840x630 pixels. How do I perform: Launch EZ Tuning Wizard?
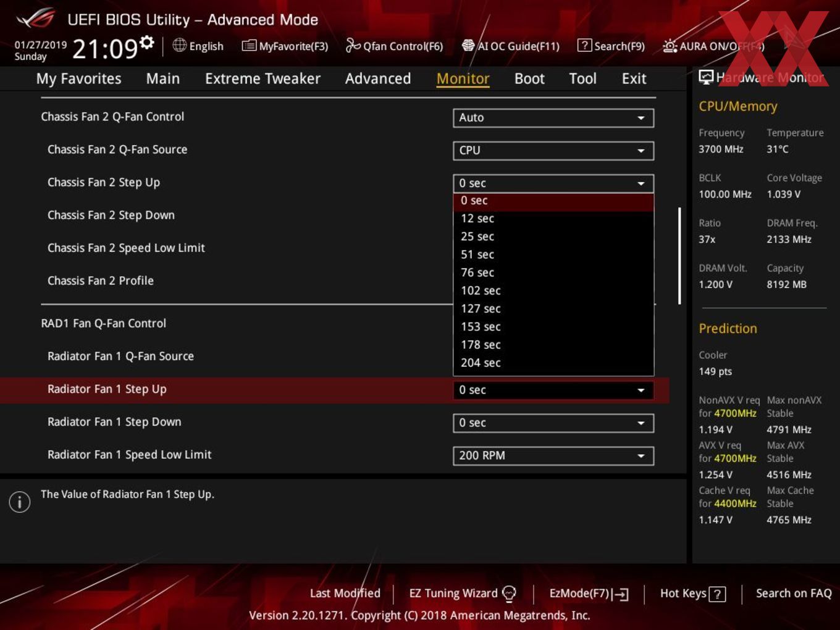click(x=463, y=594)
